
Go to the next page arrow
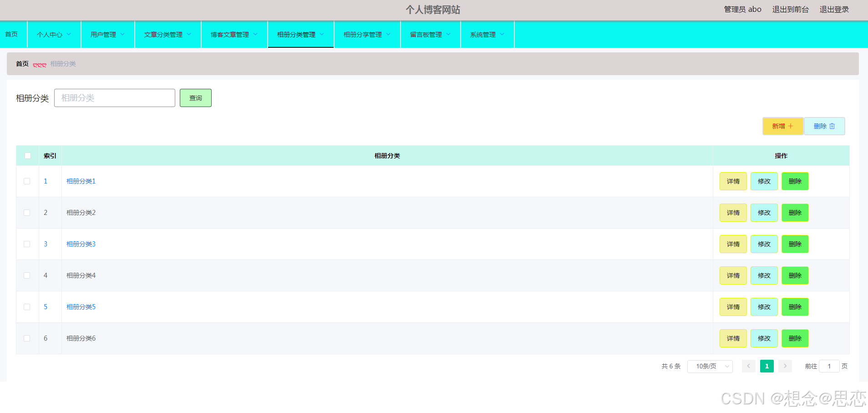tap(785, 366)
